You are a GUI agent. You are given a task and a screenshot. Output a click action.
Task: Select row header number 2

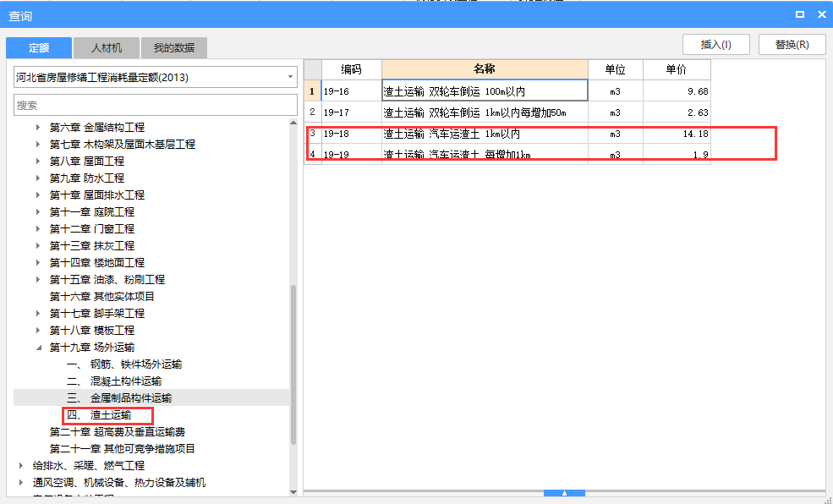(x=312, y=112)
